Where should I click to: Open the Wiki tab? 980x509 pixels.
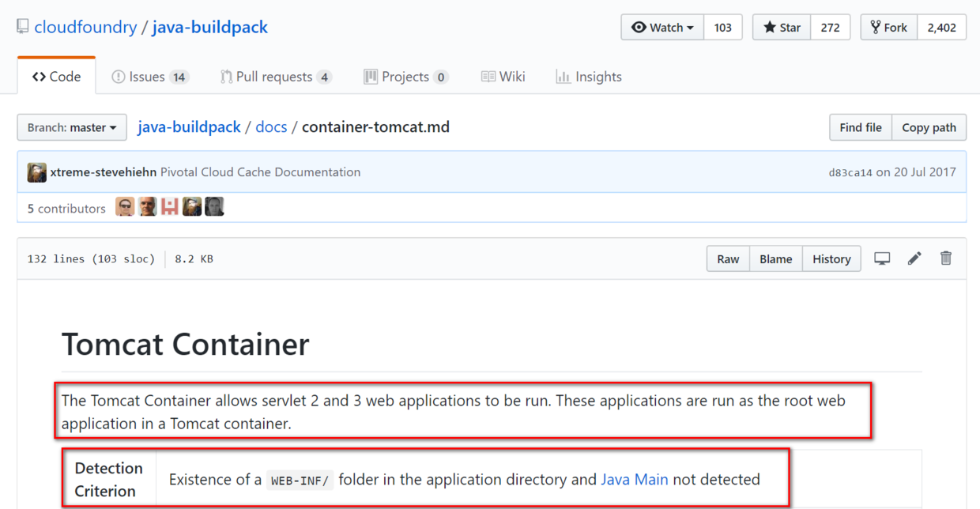[503, 77]
